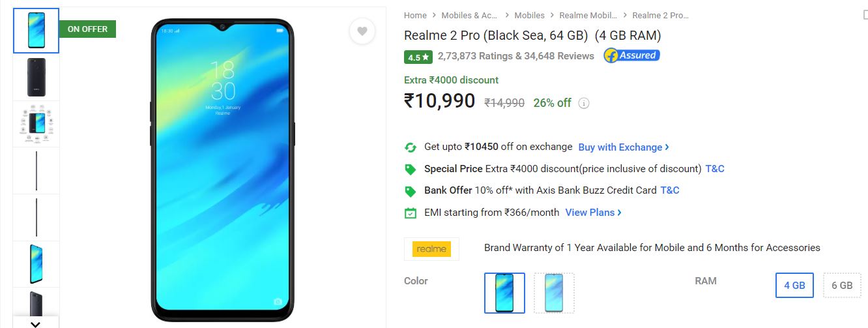This screenshot has width=868, height=328.
Task: Click the green 4.5 star rating badge
Action: click(418, 57)
